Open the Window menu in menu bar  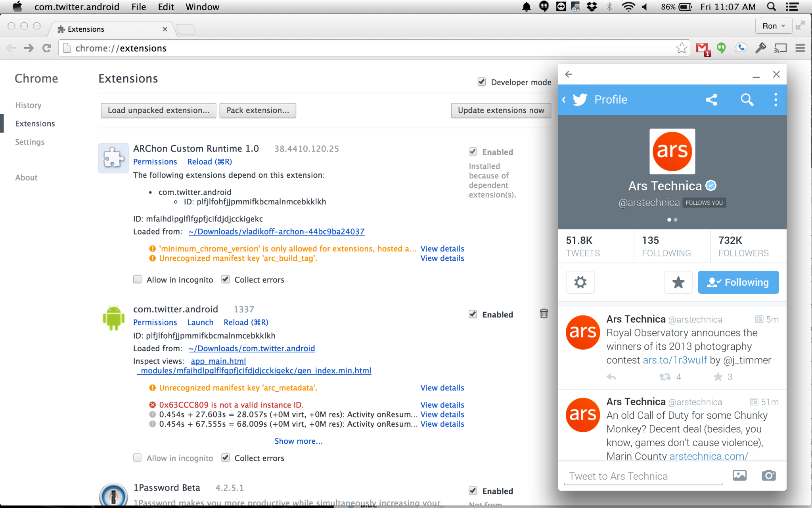(x=202, y=7)
